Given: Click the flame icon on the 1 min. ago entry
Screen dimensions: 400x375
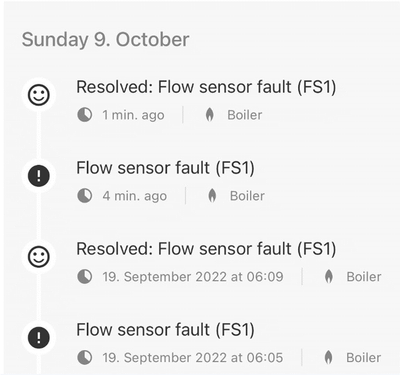Looking at the screenshot, I should (209, 115).
